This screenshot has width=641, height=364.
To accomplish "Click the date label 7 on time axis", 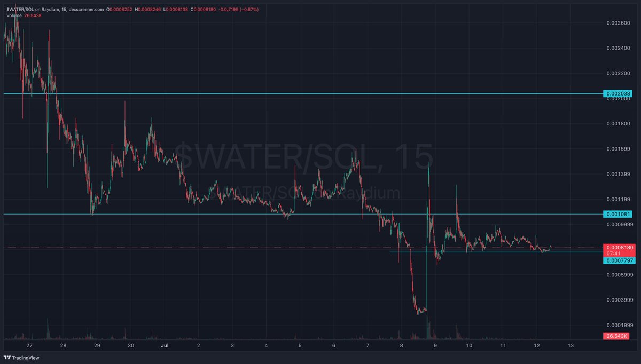I will tap(368, 346).
